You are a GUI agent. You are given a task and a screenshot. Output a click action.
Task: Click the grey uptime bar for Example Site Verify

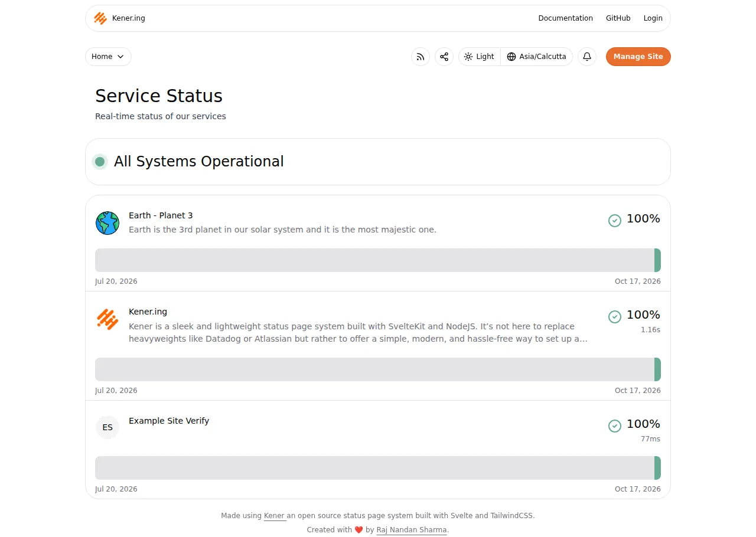(374, 468)
